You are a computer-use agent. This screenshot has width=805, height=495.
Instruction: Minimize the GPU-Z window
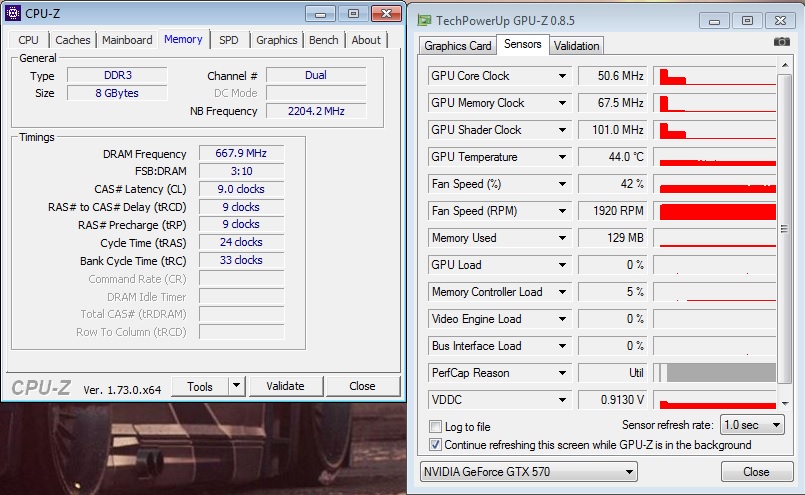pos(714,21)
